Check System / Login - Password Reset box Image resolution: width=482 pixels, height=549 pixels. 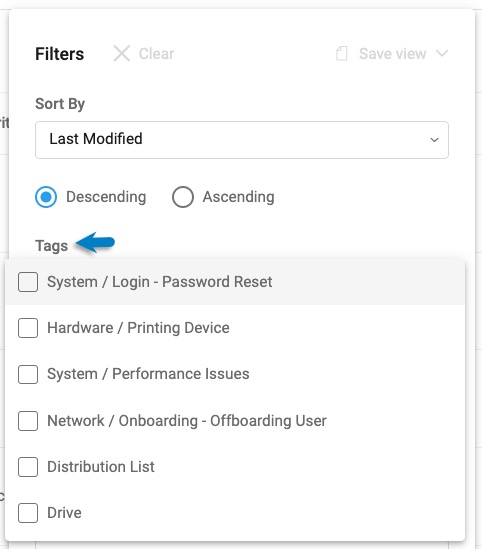[28, 282]
